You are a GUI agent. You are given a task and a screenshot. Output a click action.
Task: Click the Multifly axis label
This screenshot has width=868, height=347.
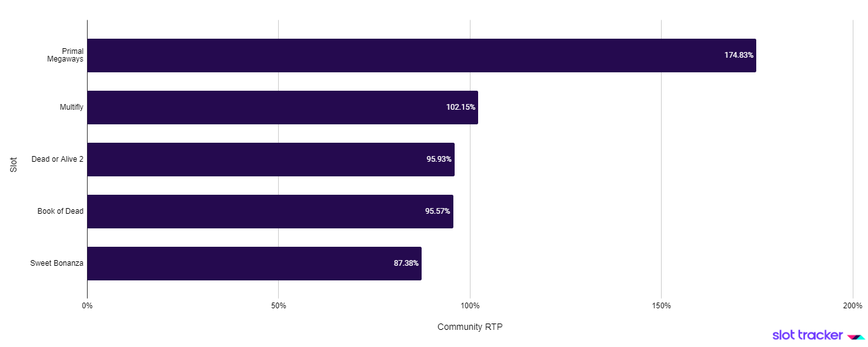tap(71, 107)
